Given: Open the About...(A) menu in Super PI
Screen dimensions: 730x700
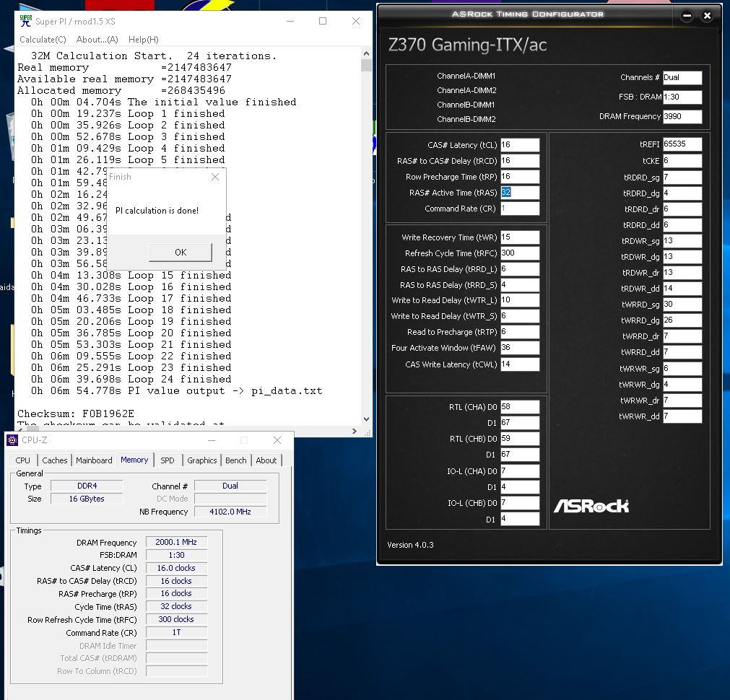Looking at the screenshot, I should 97,40.
